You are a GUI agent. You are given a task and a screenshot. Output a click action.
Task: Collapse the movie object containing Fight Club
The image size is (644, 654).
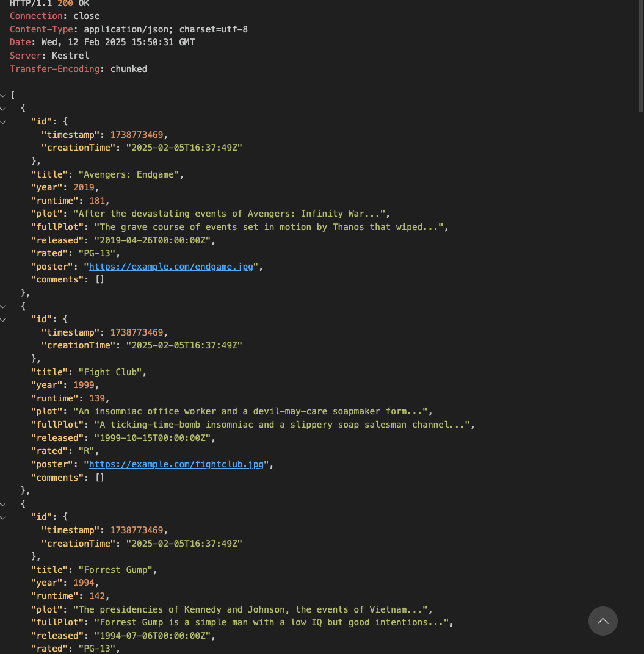tap(3, 306)
